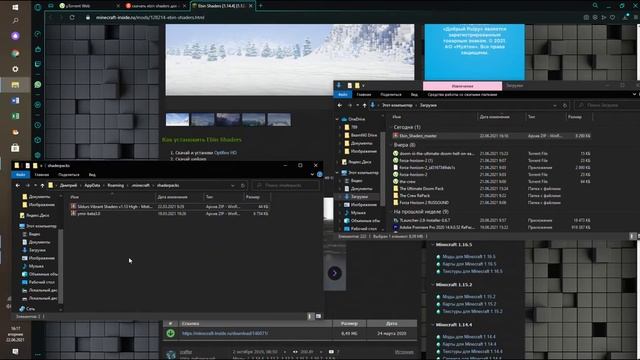Image resolution: width=640 pixels, height=360 pixels.
Task: Open File Explorer from the taskbar
Action: [x=15, y=85]
